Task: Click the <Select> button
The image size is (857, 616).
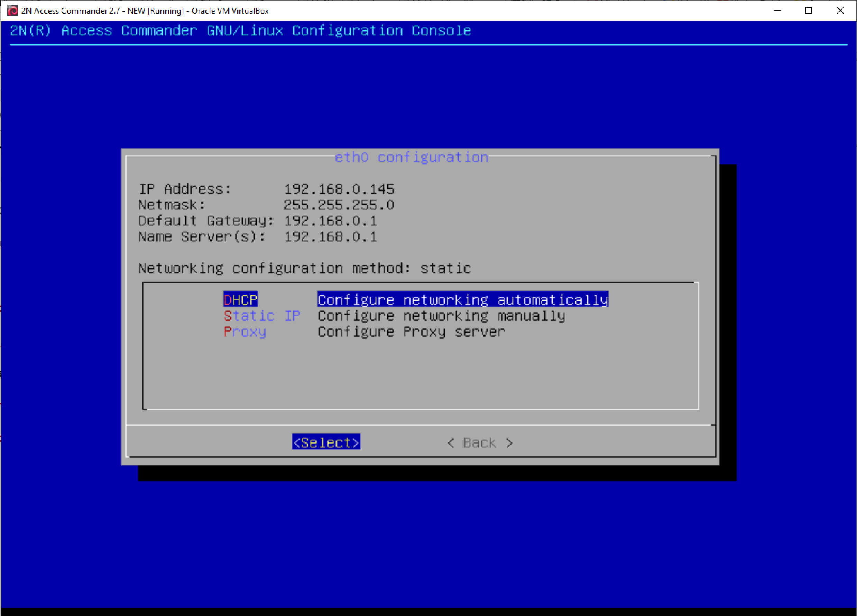Action: click(326, 442)
